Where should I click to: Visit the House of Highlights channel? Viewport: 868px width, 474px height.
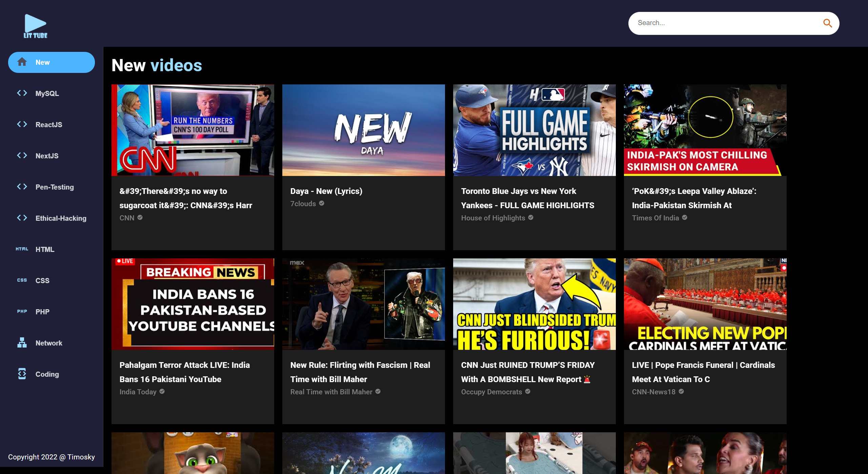(x=493, y=218)
